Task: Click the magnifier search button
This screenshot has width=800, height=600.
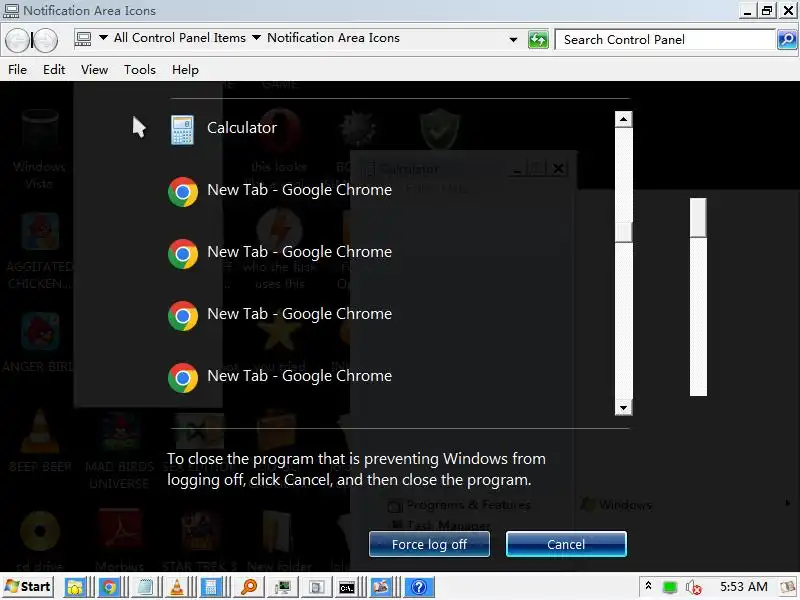Action: tap(787, 39)
